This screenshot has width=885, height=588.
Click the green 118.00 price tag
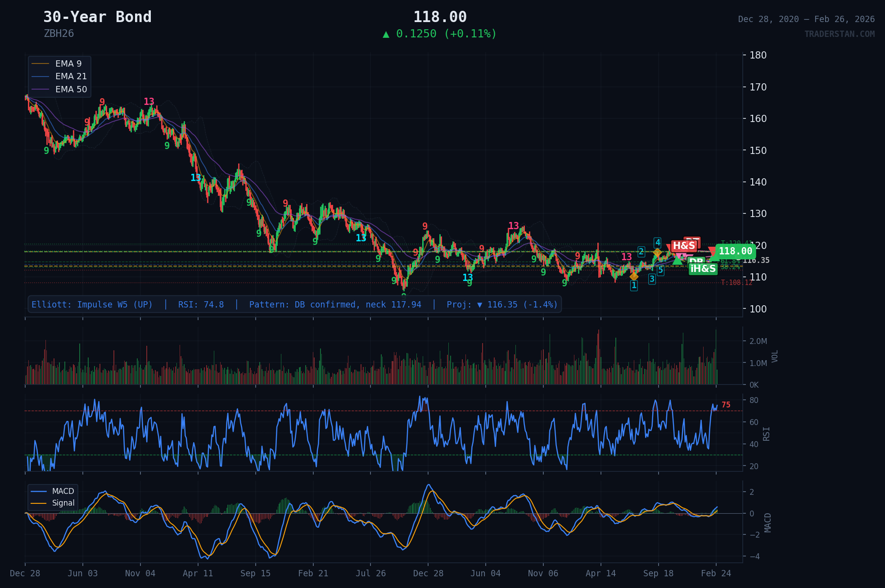pyautogui.click(x=736, y=252)
